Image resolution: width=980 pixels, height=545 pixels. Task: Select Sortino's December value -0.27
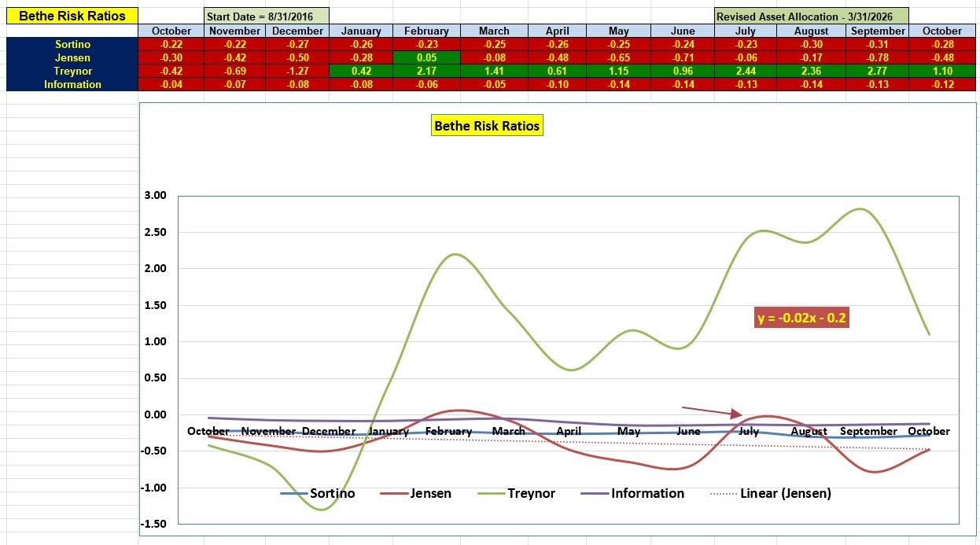pos(297,44)
